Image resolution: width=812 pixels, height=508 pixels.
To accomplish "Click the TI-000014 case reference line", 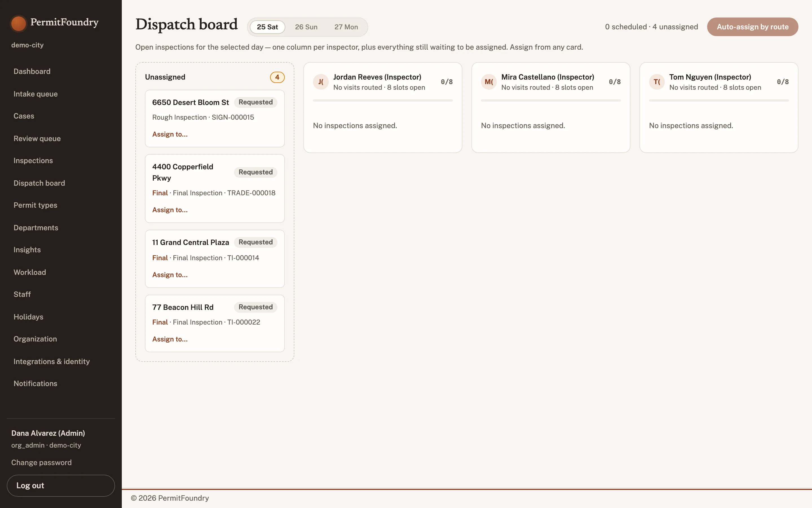I will point(206,258).
